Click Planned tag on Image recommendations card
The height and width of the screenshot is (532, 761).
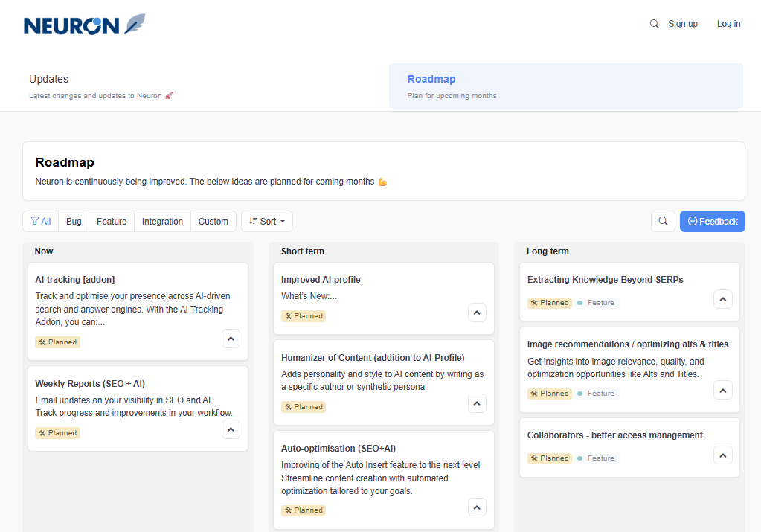click(x=550, y=394)
